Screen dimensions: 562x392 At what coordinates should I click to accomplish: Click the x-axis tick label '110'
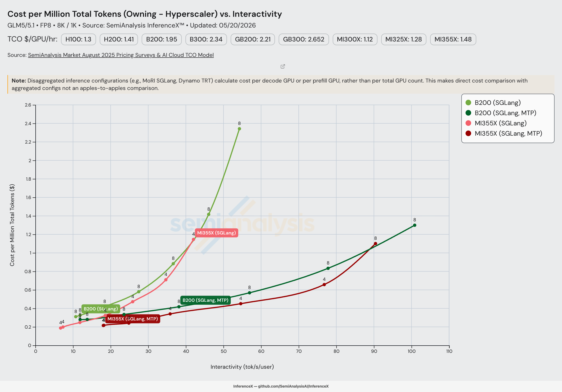click(449, 351)
